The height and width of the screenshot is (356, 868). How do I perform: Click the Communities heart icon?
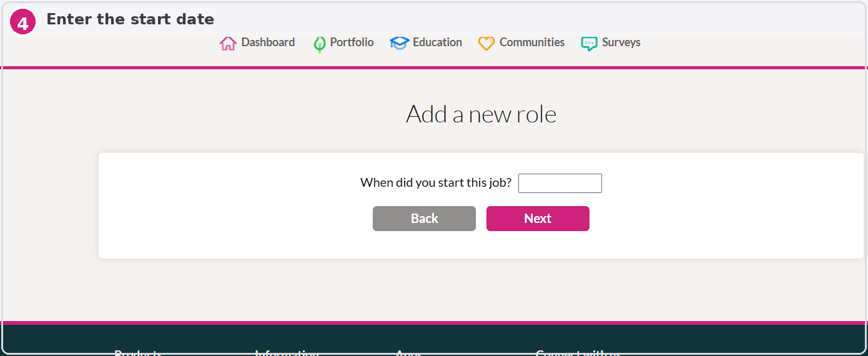(486, 44)
